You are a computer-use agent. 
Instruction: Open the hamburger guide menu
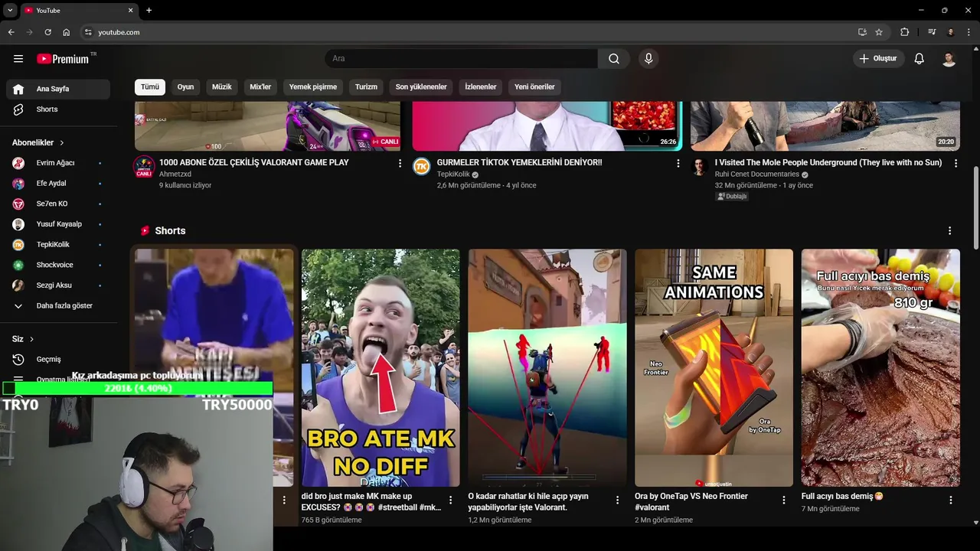click(x=18, y=59)
